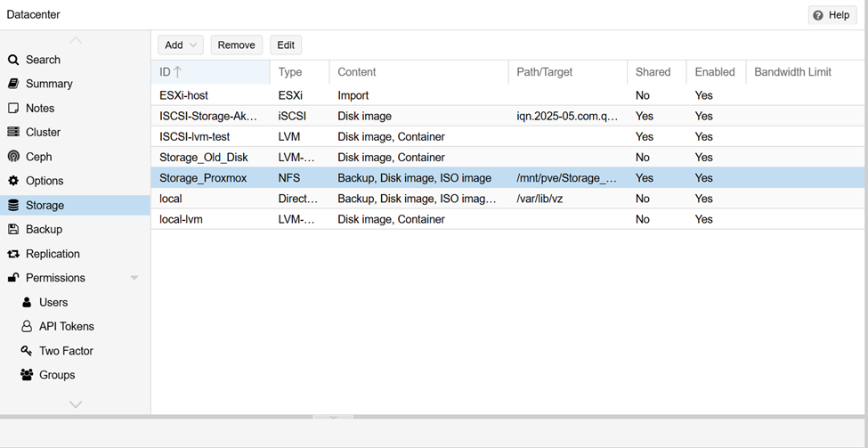The image size is (868, 448).
Task: Click the Search magnifier icon in sidebar
Action: pos(13,60)
